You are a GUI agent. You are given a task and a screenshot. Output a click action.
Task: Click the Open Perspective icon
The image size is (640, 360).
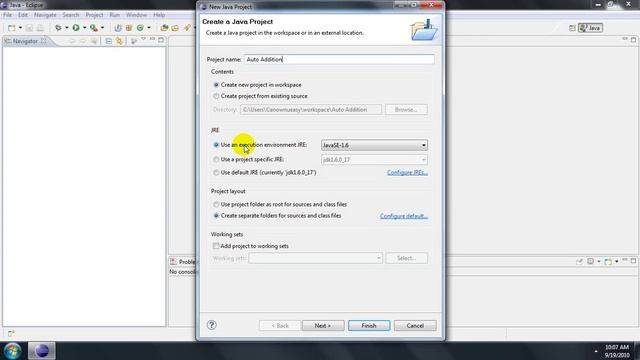click(572, 28)
